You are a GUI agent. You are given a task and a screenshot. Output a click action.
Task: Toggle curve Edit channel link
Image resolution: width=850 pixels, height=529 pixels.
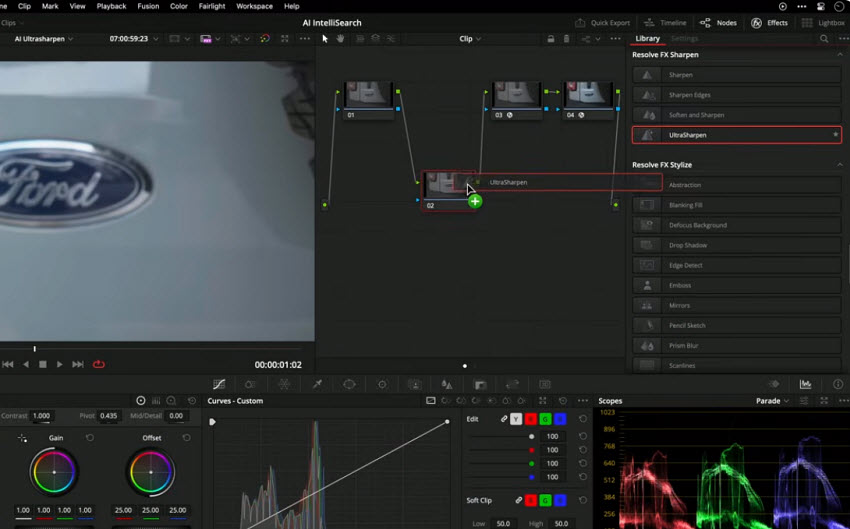click(504, 419)
